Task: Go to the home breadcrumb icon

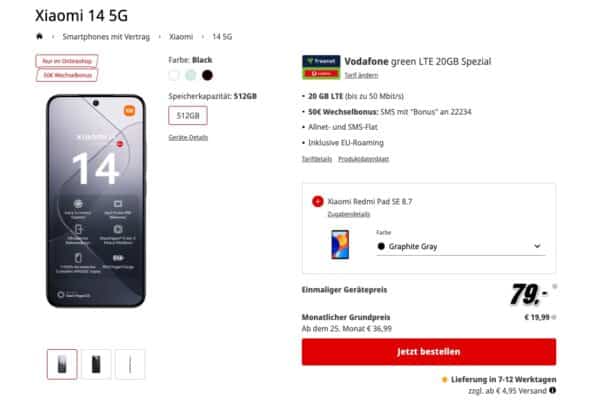Action: coord(39,36)
